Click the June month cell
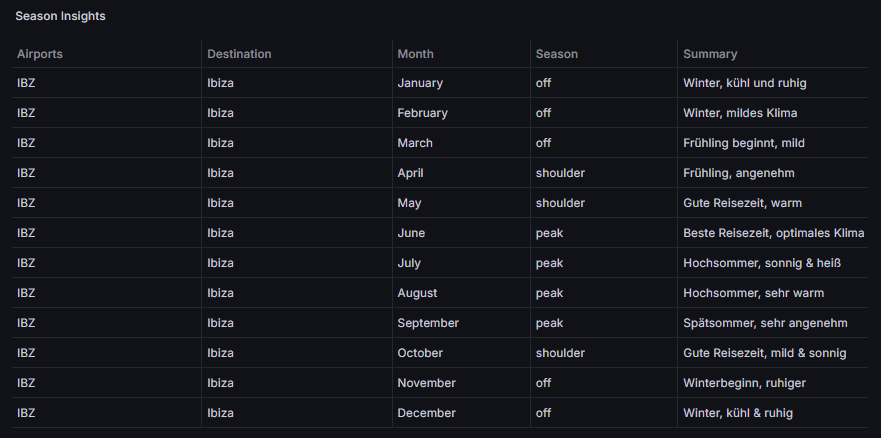This screenshot has height=438, width=881. tap(411, 233)
